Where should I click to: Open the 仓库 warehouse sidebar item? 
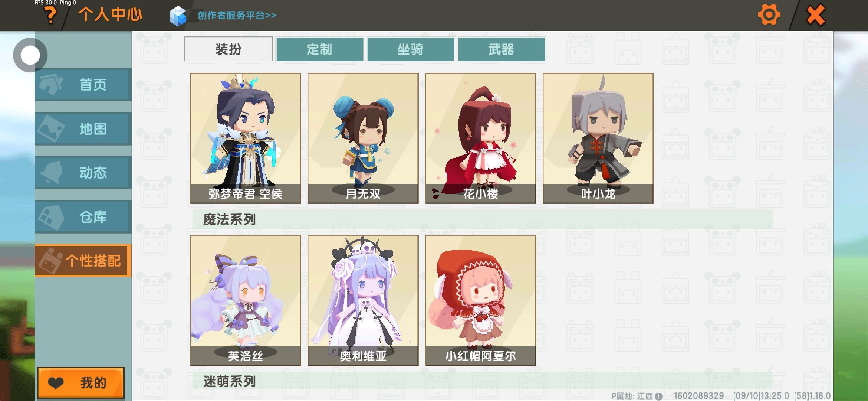click(83, 217)
